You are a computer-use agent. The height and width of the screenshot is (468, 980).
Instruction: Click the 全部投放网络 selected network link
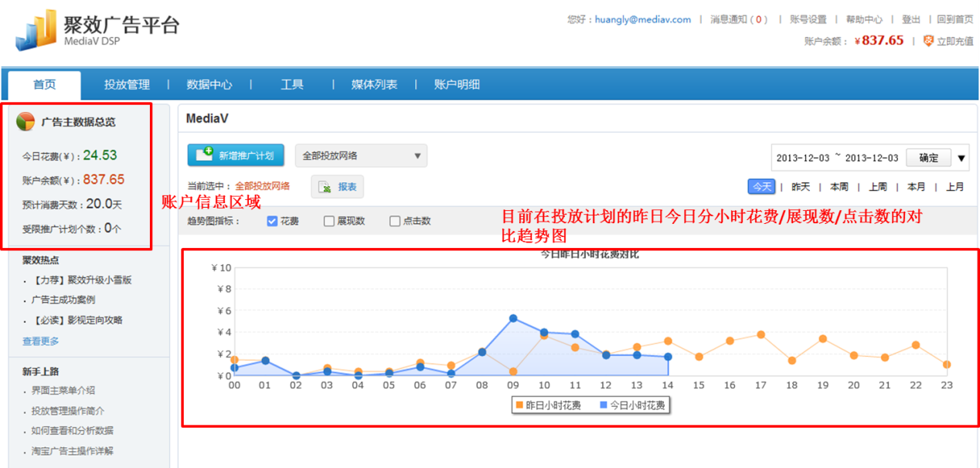(x=263, y=186)
